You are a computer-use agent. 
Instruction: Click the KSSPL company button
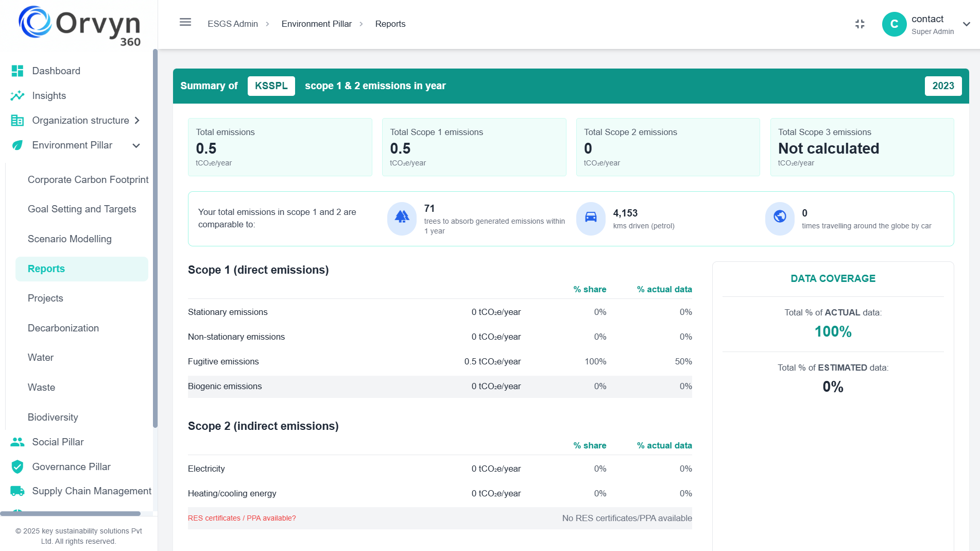click(x=271, y=86)
